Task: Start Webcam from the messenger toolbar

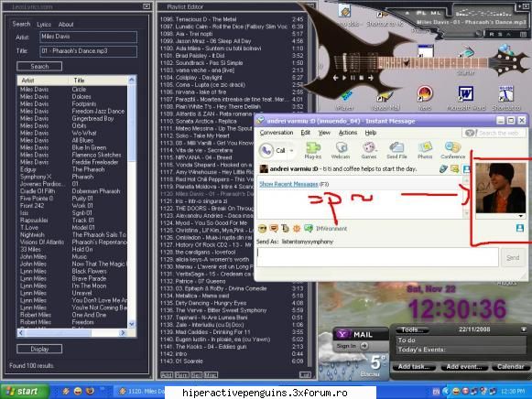Action: click(341, 150)
